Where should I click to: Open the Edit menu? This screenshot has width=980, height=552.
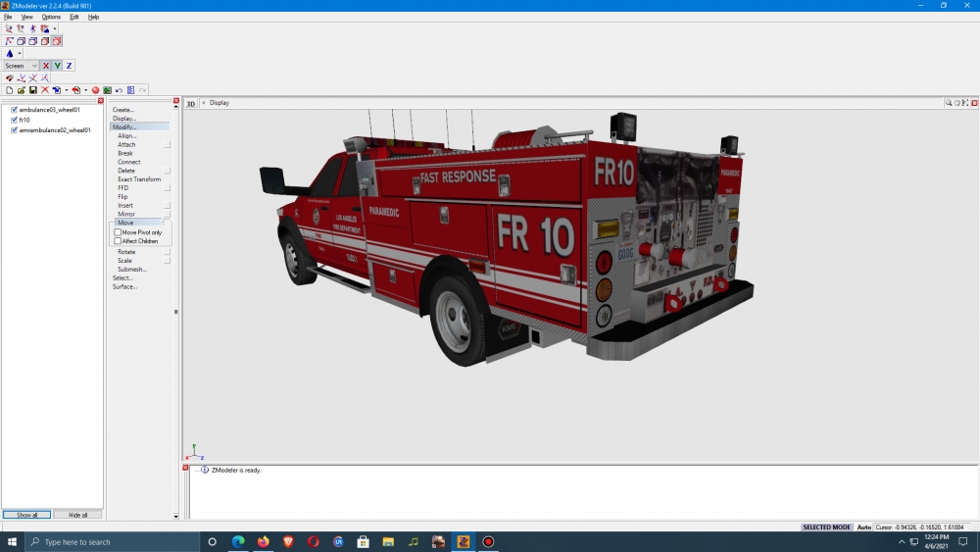[x=74, y=17]
